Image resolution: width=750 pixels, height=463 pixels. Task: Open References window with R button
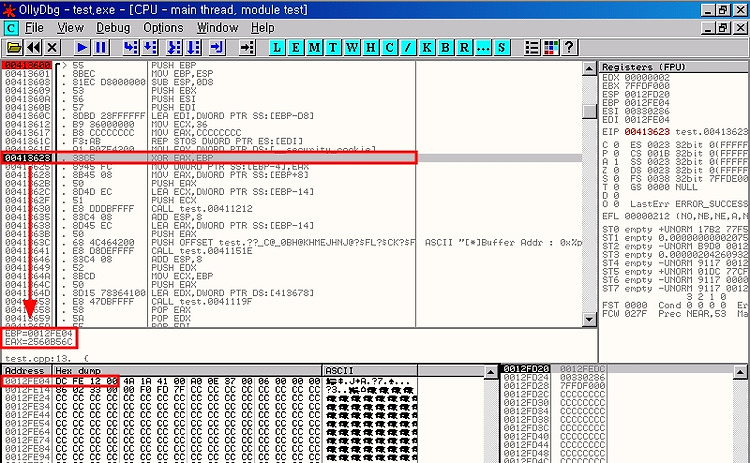click(464, 47)
